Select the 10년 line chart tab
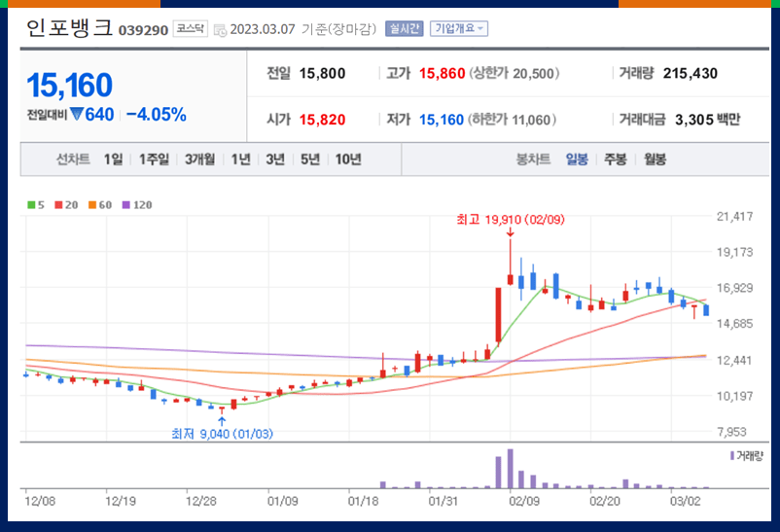The image size is (780, 532). click(348, 160)
